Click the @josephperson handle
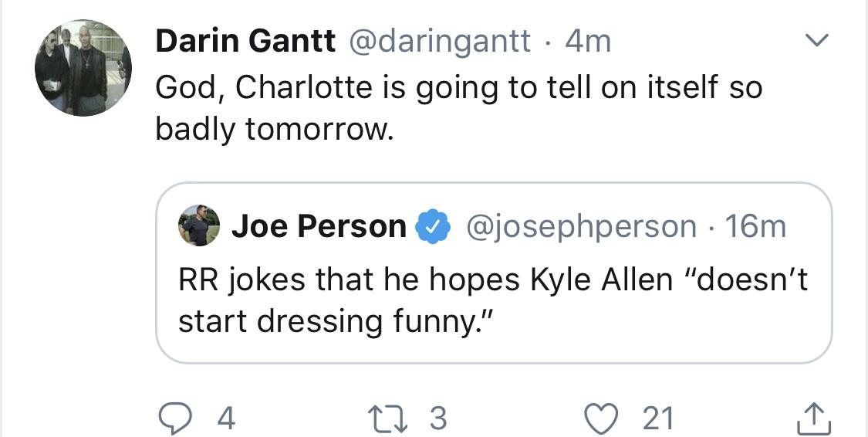Screen dimensions: 868x437 (x=581, y=227)
